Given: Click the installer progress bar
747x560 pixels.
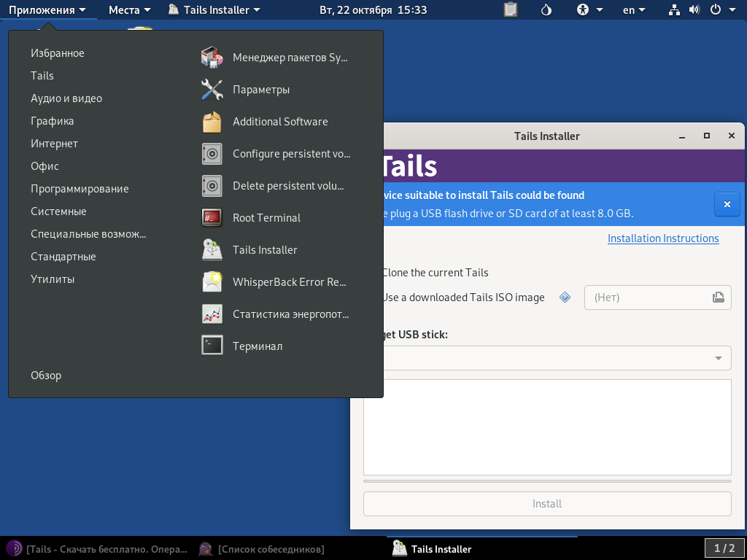Looking at the screenshot, I should (547, 481).
